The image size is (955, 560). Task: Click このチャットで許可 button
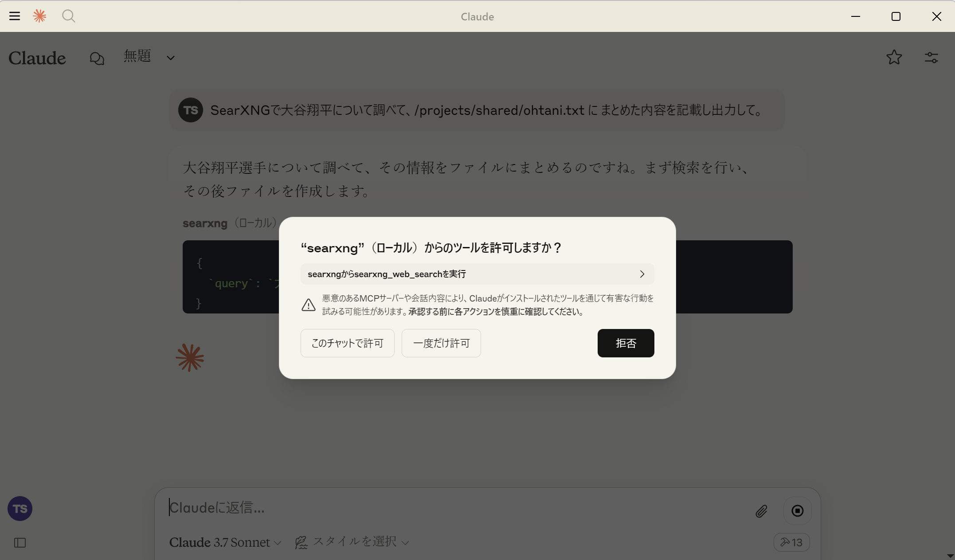(347, 343)
